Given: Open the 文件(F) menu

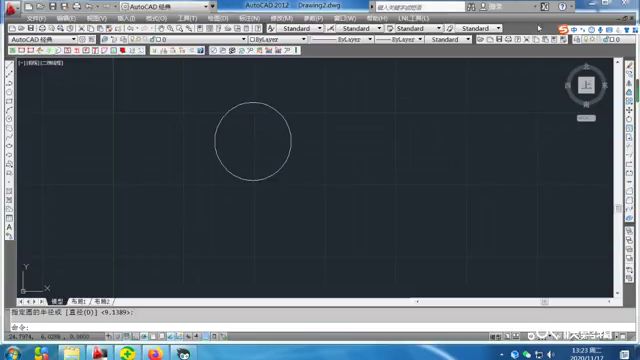Looking at the screenshot, I should click(x=36, y=18).
